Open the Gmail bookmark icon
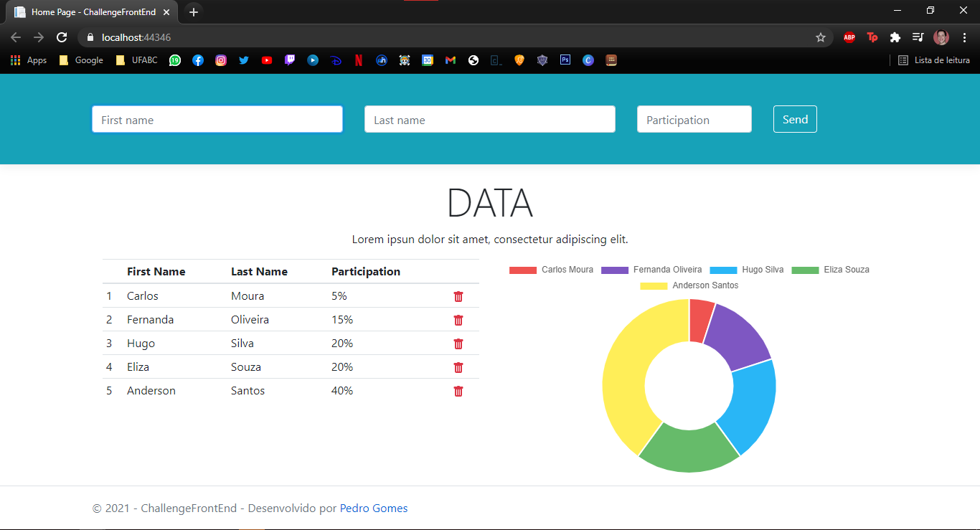980x530 pixels. [x=451, y=60]
